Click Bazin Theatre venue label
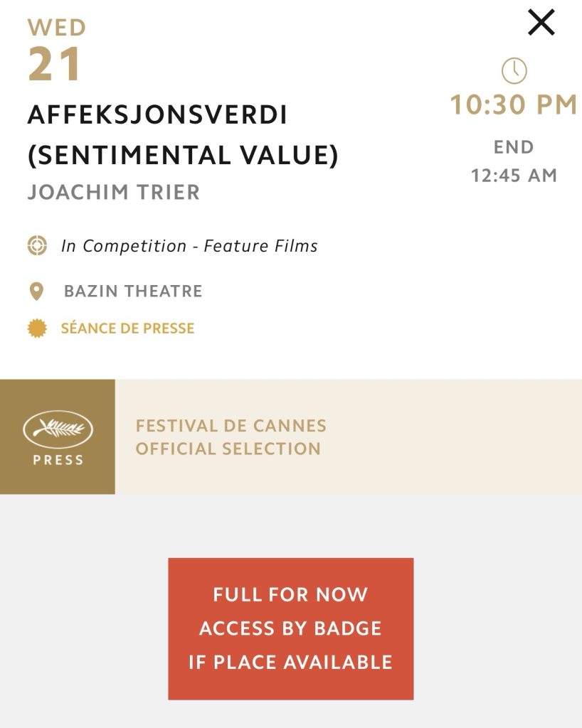582x728 pixels. pos(133,291)
